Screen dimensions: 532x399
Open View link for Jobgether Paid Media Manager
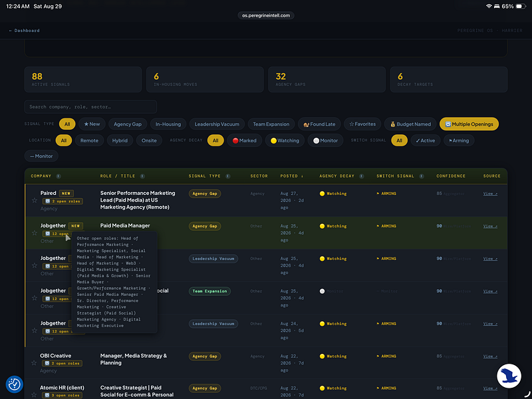point(490,226)
